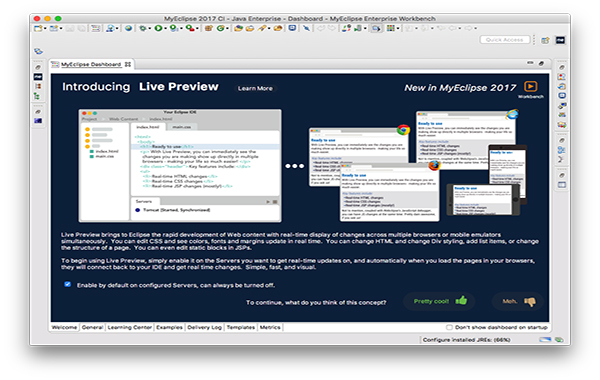Expand dropdown beside colorful grid icon
Screen dimensions: 600x380
pos(398,29)
